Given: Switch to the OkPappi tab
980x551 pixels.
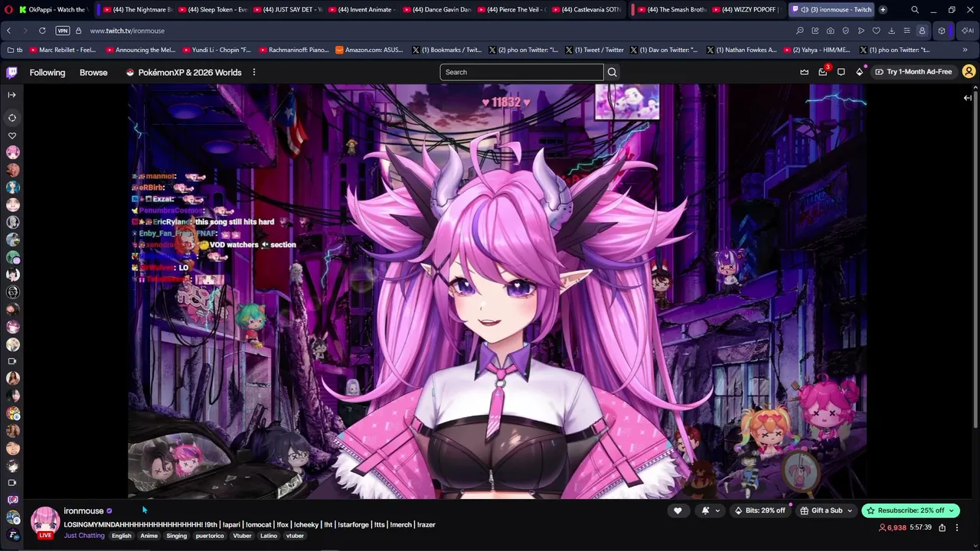Looking at the screenshot, I should pos(53,10).
